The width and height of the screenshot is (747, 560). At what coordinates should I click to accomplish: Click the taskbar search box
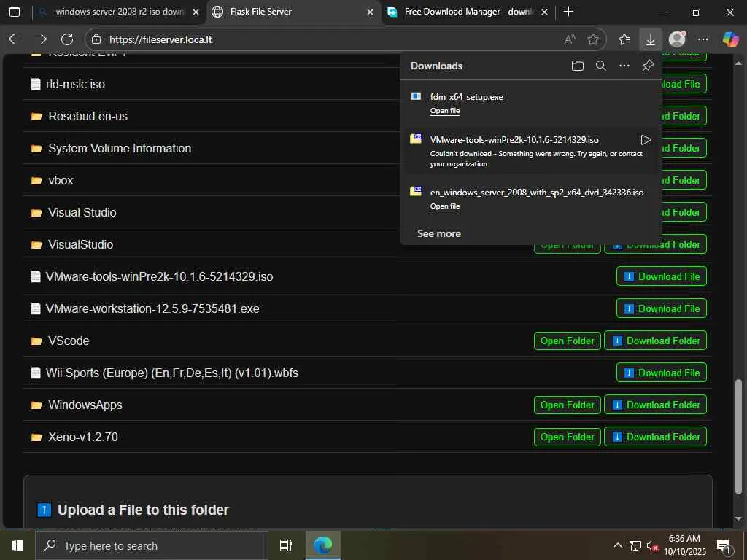(x=152, y=545)
